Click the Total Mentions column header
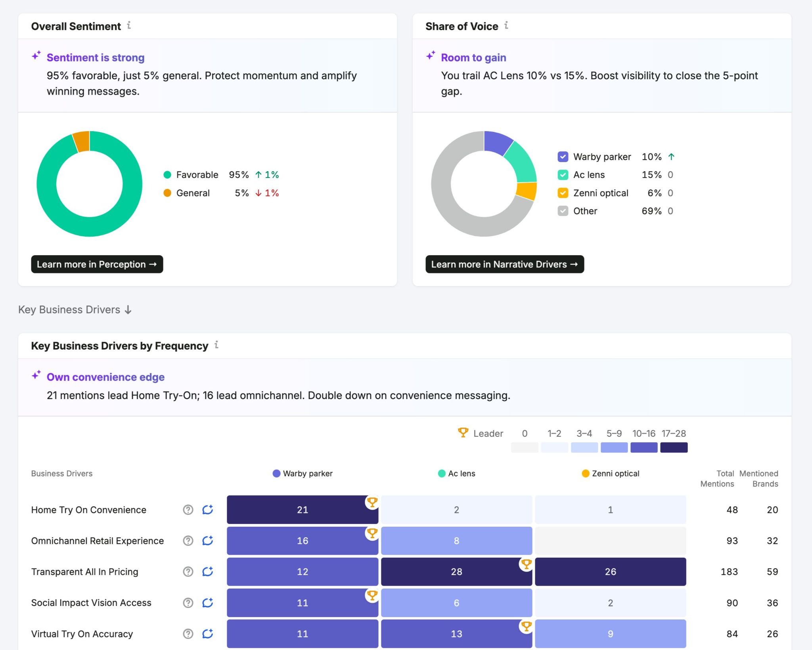The width and height of the screenshot is (812, 650). tap(717, 479)
